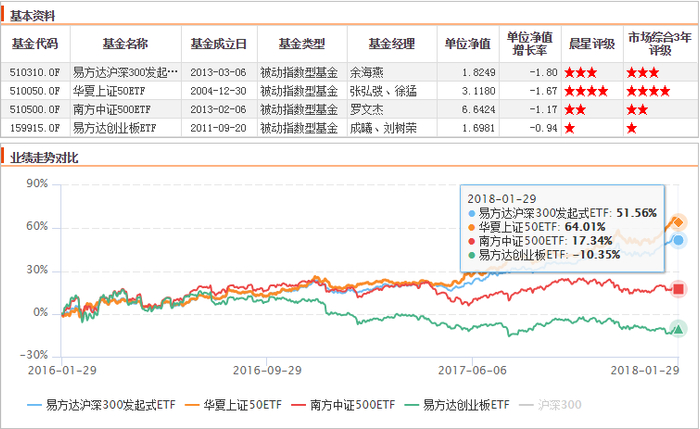The width and height of the screenshot is (700, 429).
Task: Click tooltip value 64.01% for 华夏上证50ETF
Action: (585, 227)
